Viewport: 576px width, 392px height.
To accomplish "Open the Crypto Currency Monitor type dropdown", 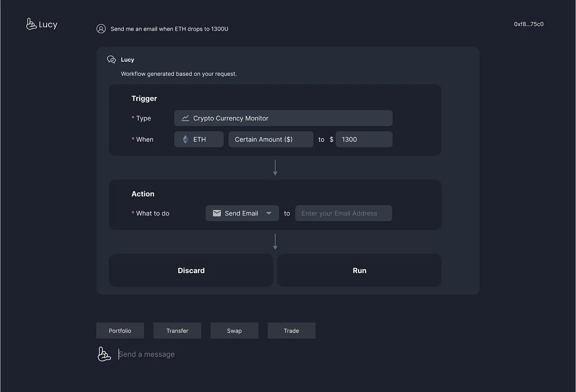I will [x=283, y=118].
